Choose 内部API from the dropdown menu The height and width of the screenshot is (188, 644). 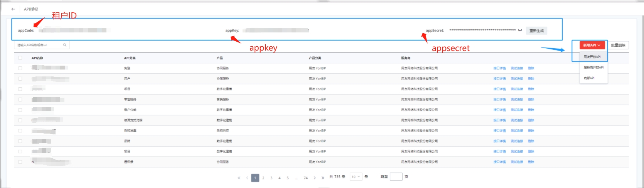(x=589, y=78)
